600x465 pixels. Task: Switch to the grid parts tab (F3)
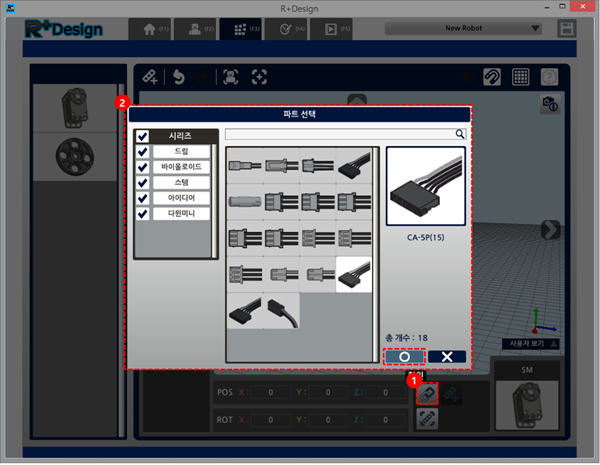coord(241,29)
